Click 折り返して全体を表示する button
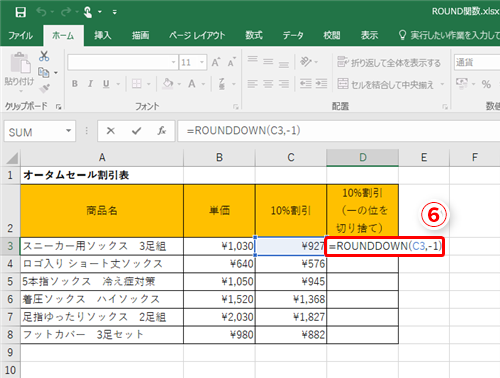 (389, 62)
